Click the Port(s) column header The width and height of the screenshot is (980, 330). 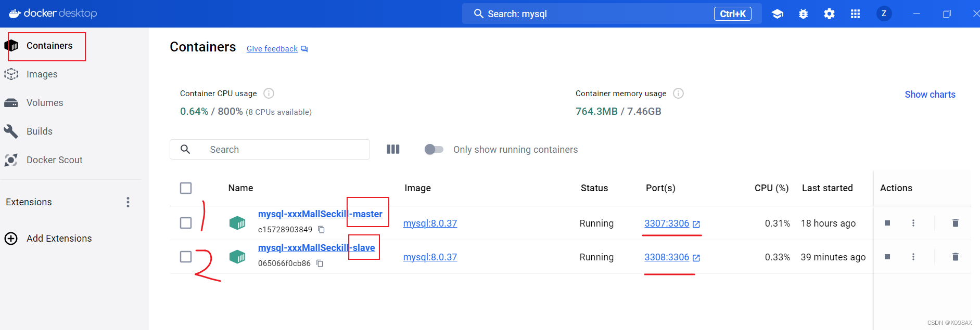point(660,188)
